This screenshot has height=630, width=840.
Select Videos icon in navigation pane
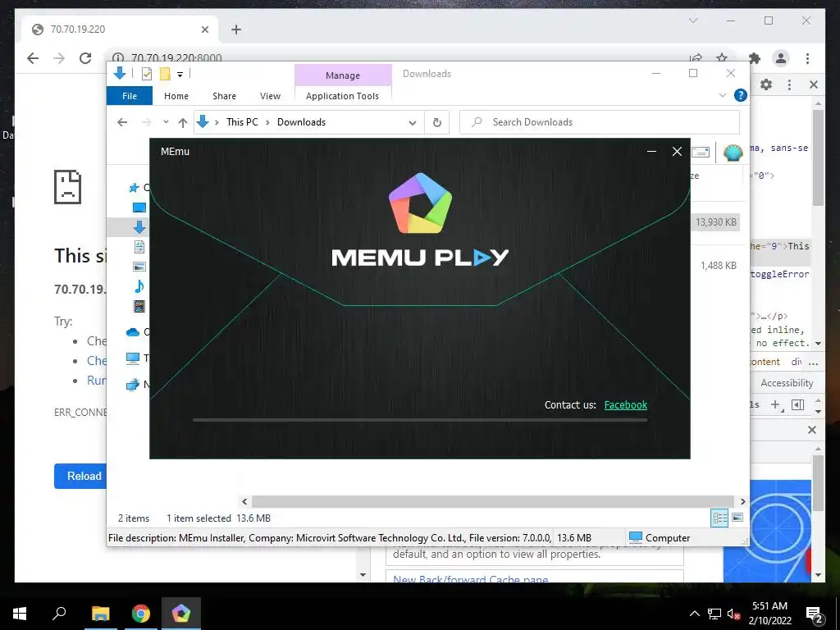tap(139, 306)
